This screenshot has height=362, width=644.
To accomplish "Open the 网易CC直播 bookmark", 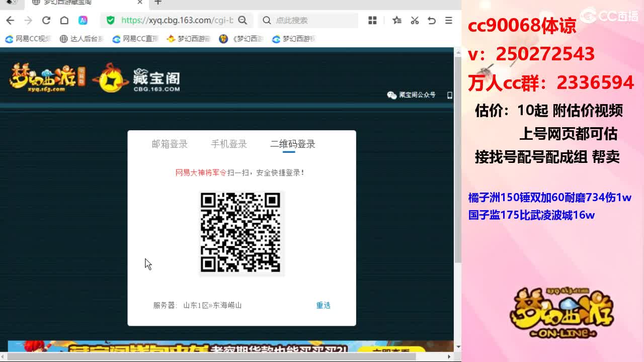I will coord(135,39).
